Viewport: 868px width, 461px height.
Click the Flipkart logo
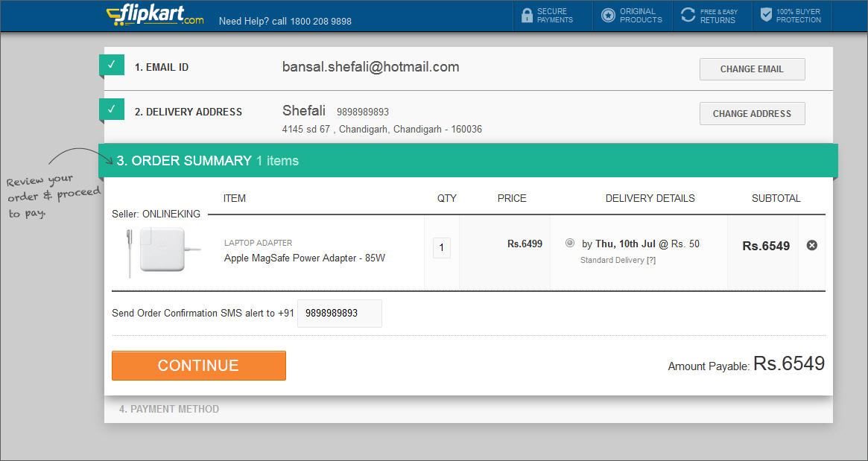coord(155,16)
